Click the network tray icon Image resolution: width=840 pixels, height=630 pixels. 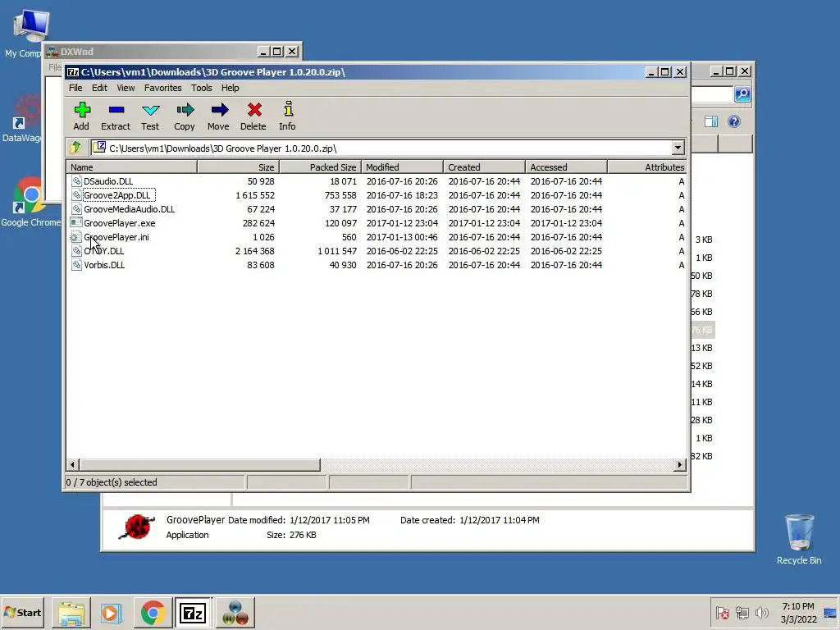[x=742, y=612]
